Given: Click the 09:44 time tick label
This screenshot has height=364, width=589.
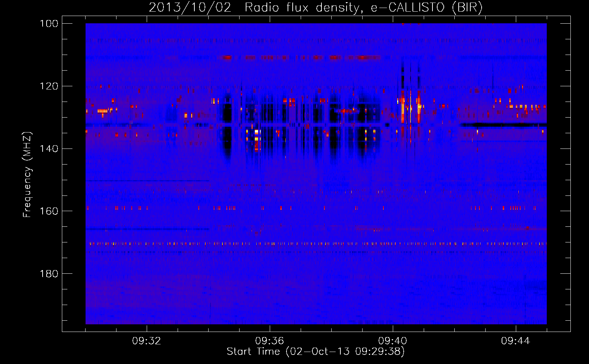Looking at the screenshot, I should click(516, 341).
